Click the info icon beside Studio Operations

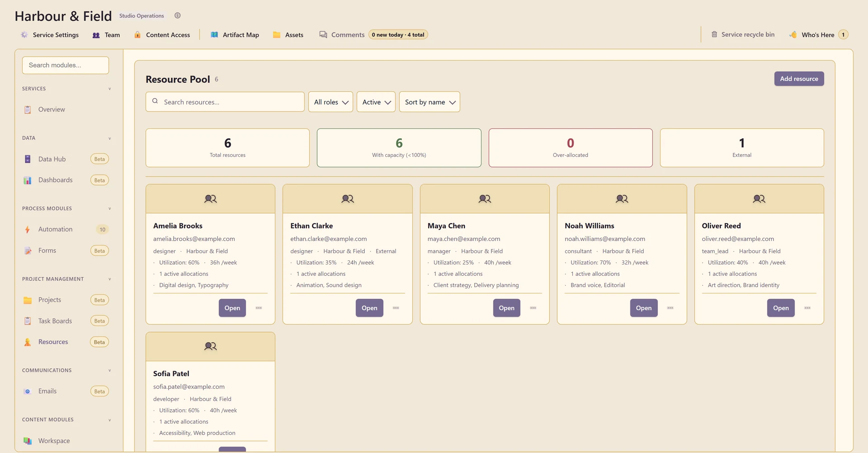[x=178, y=15]
